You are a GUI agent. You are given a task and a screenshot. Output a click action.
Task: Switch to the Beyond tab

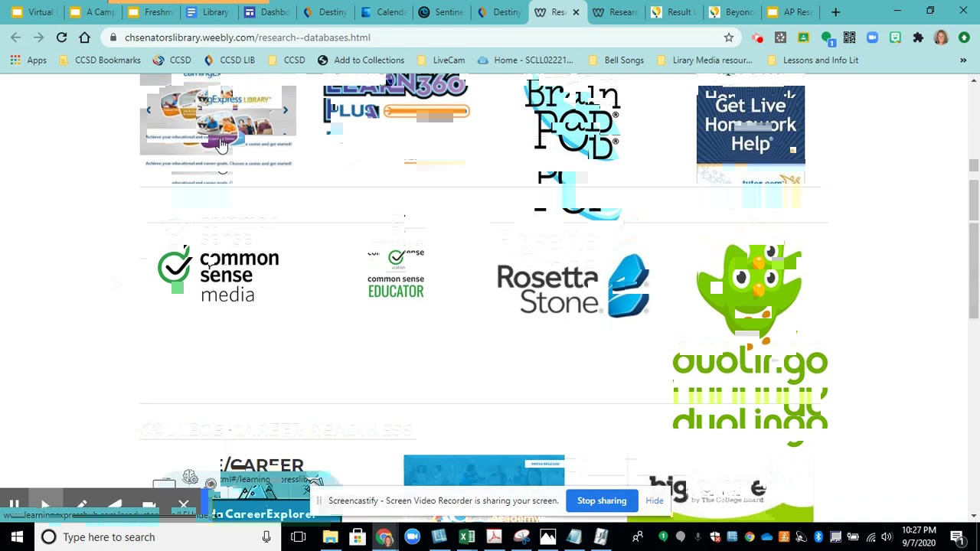pos(731,12)
